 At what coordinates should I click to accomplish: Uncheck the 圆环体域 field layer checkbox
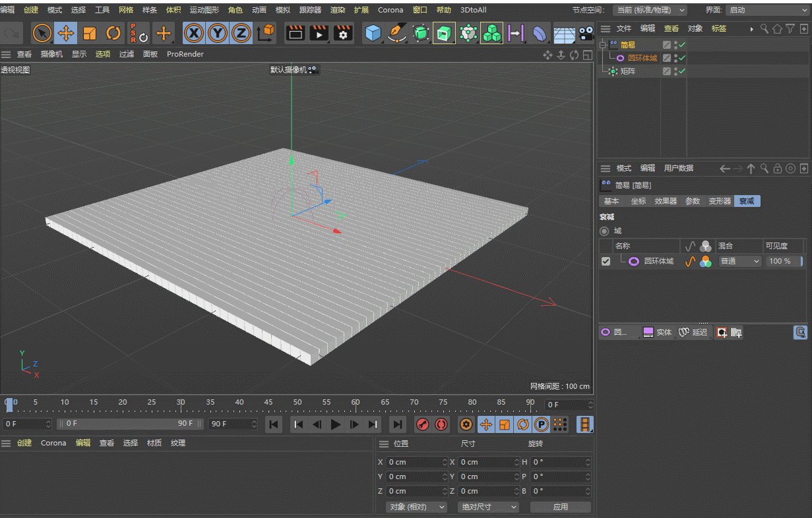coord(606,262)
